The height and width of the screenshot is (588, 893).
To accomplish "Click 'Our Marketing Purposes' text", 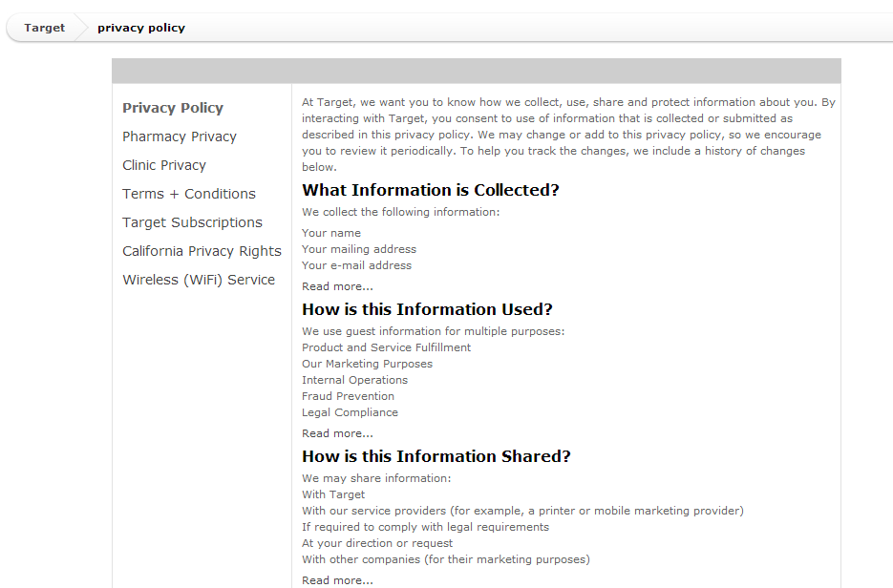I will tap(368, 364).
